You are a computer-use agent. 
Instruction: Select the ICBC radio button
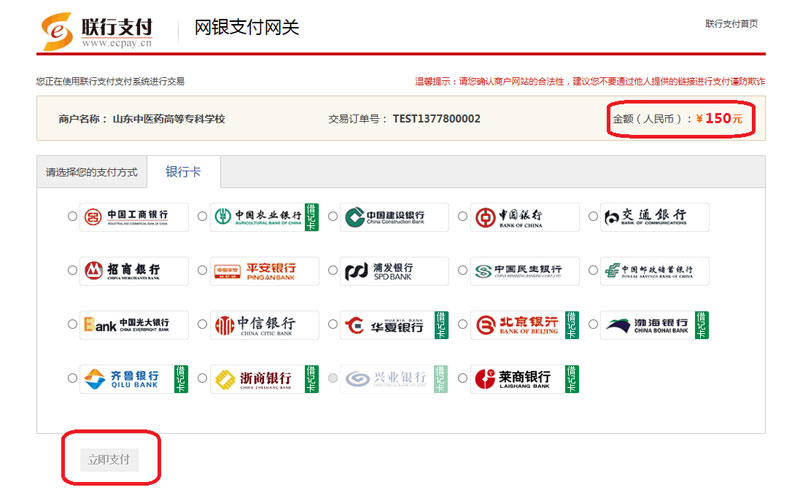tap(72, 216)
